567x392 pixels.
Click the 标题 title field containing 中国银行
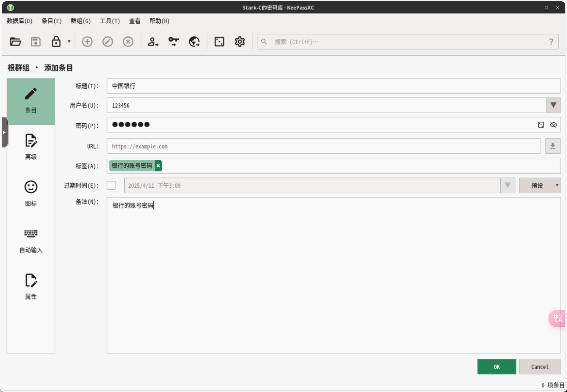[334, 86]
